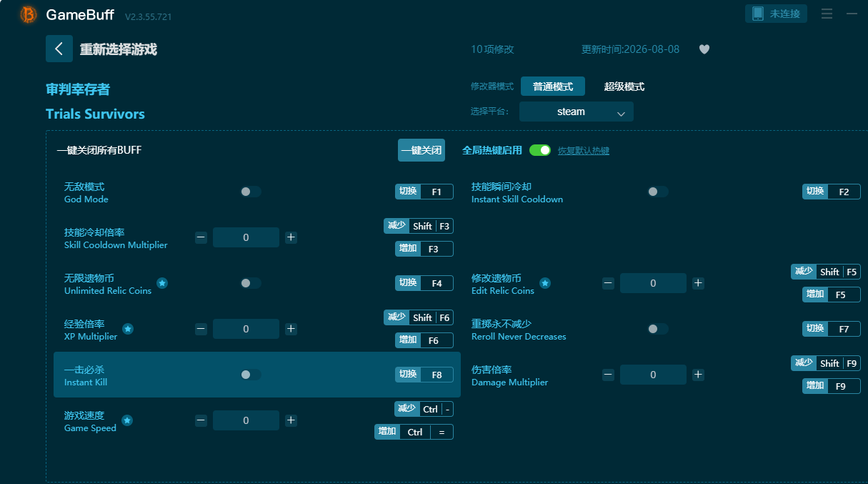Minimize the GameBuff window
Image resolution: width=868 pixels, height=484 pixels.
(x=852, y=14)
